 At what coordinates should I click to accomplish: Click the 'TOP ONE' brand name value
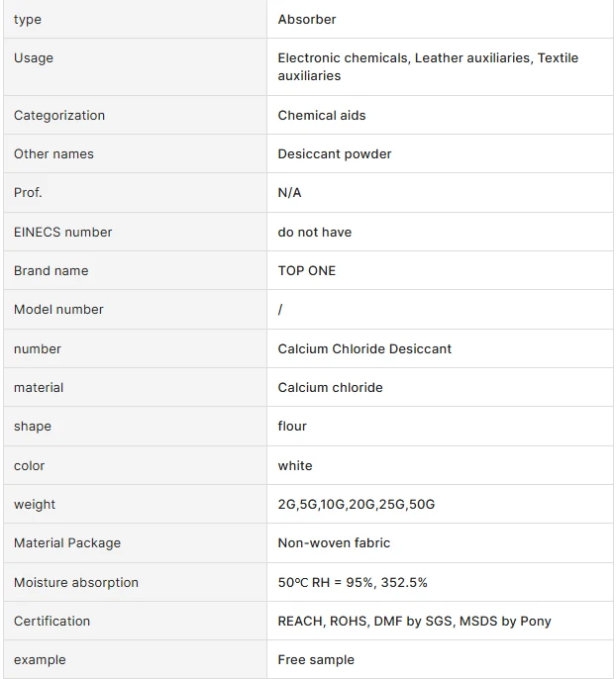(307, 270)
